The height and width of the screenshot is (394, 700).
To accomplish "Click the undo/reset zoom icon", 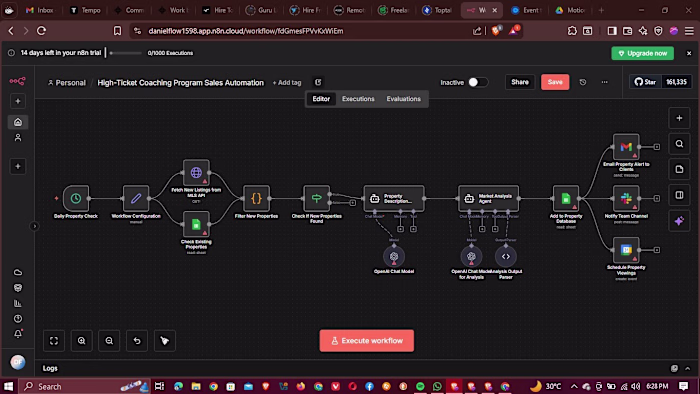I will tap(137, 340).
